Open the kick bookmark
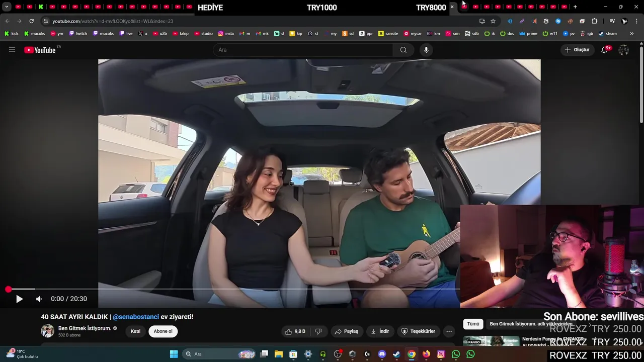 pyautogui.click(x=11, y=34)
